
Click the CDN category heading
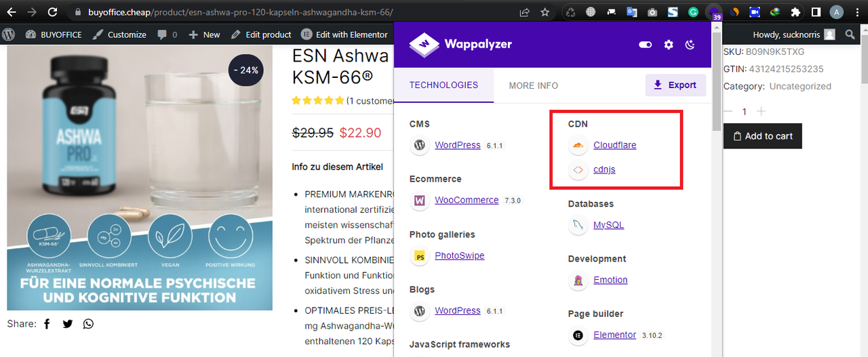click(x=578, y=124)
